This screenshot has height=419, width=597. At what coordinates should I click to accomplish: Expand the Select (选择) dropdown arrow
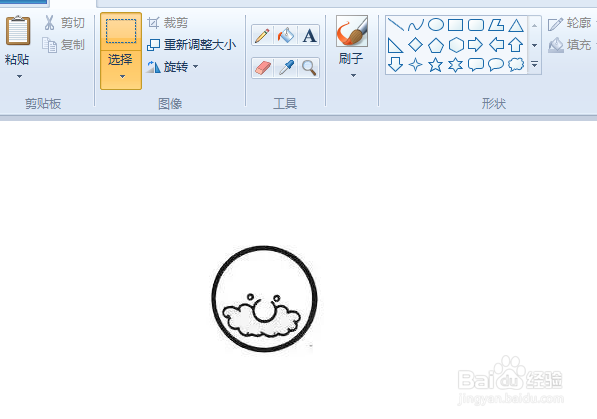tap(122, 77)
